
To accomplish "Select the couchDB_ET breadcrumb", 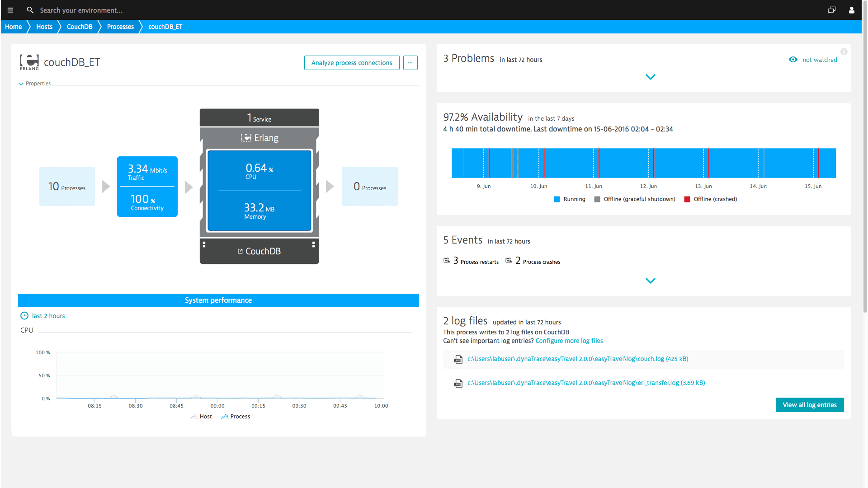I will click(x=165, y=27).
